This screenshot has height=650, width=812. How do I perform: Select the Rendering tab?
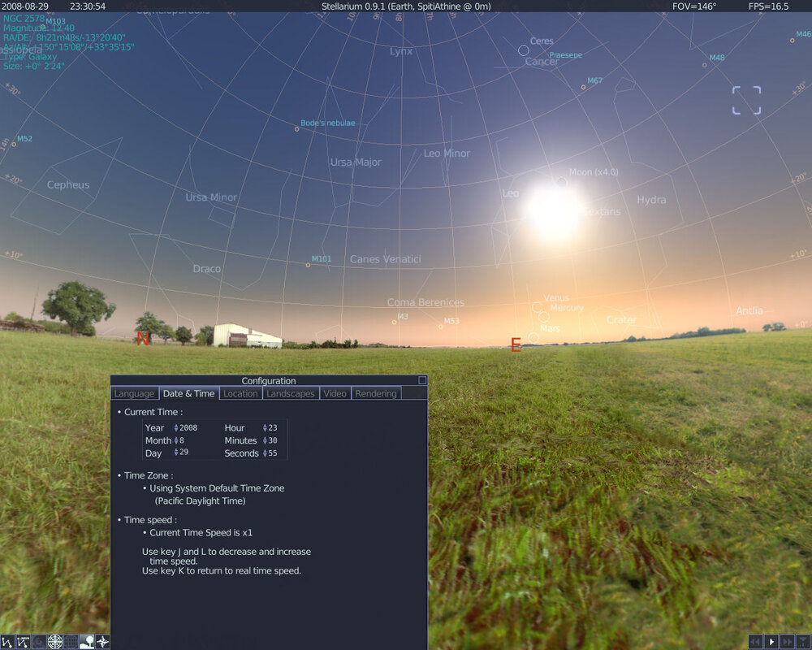point(376,393)
